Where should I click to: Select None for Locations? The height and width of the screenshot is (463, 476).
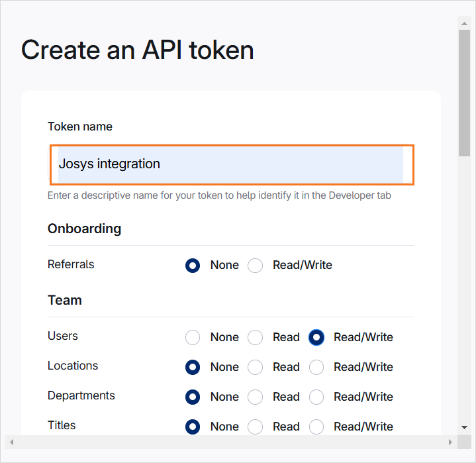(193, 368)
